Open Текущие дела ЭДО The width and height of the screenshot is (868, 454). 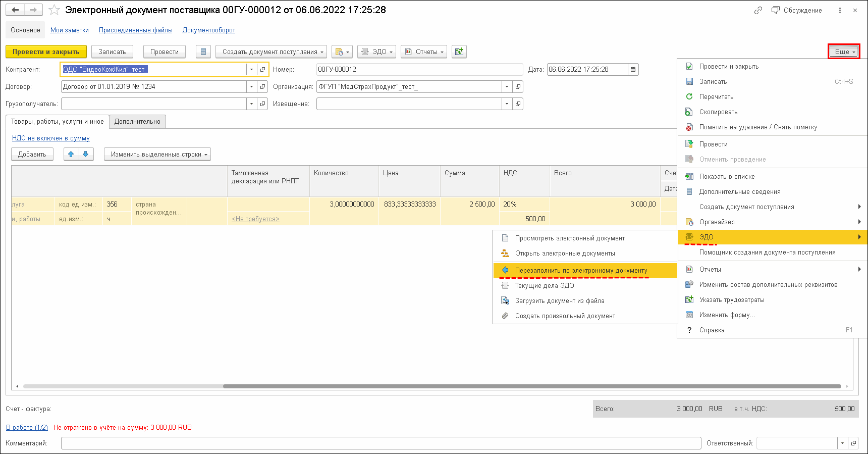point(585,285)
